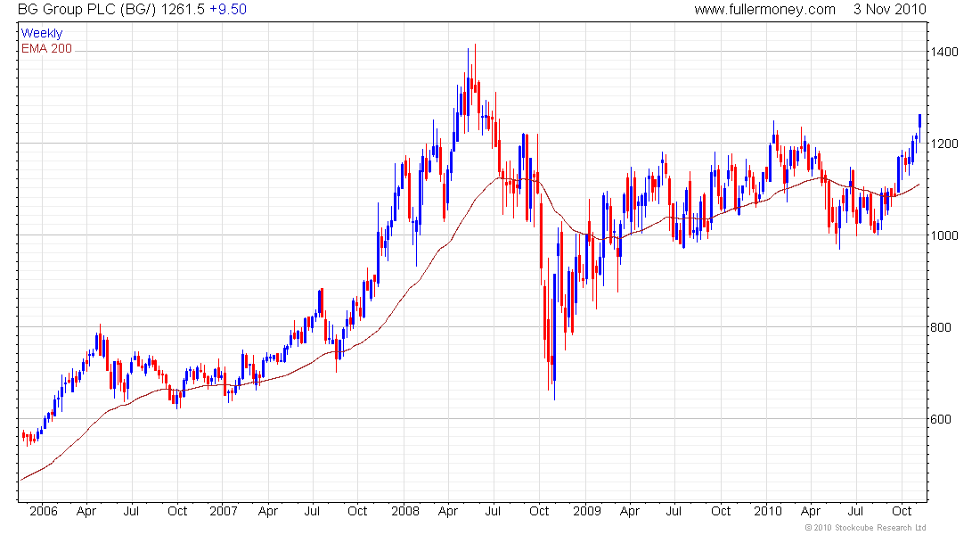Click the 2010 year label on time axis
The height and width of the screenshot is (535, 980).
[767, 511]
